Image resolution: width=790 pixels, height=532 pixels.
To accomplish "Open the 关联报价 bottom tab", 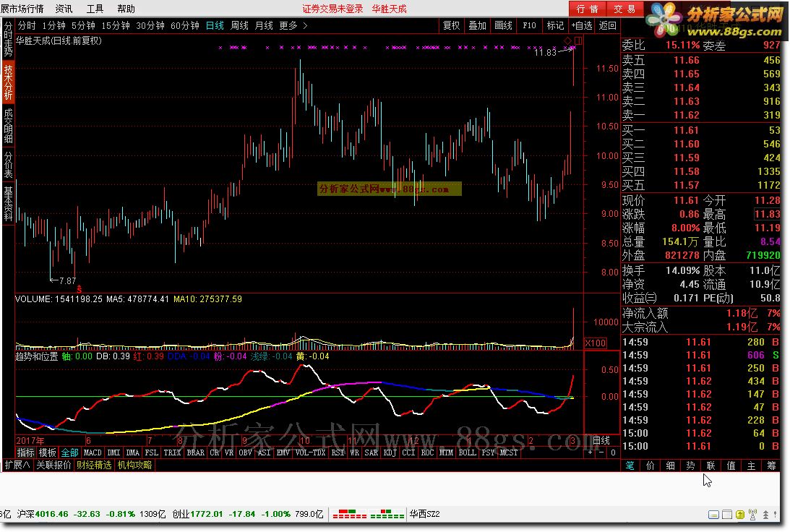I will point(53,465).
